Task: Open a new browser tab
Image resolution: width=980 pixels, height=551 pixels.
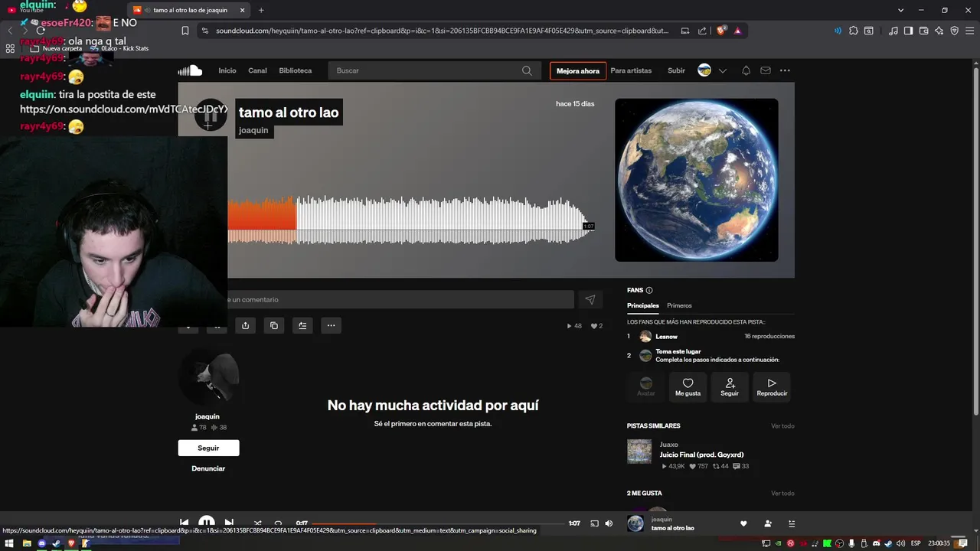Action: coord(261,10)
